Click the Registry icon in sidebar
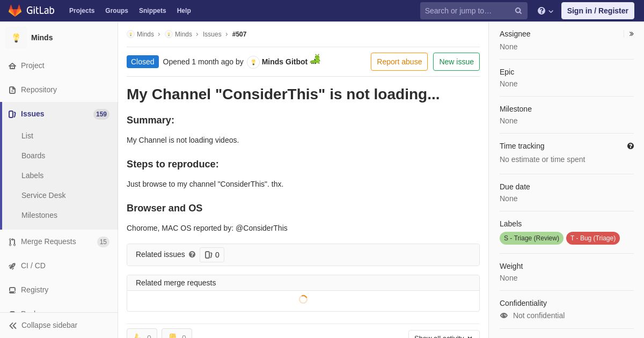Image resolution: width=644 pixels, height=338 pixels. (x=12, y=290)
